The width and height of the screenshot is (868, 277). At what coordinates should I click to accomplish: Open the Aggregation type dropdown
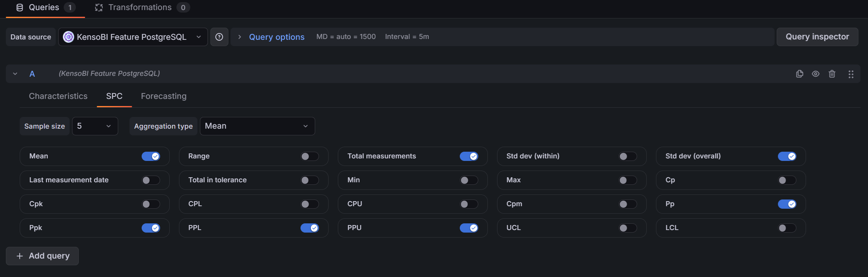point(257,126)
